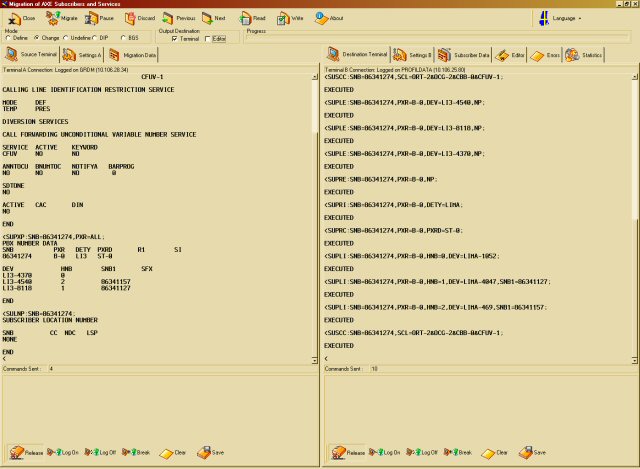Viewport: 640px width, 469px height.
Task: Open the About dialog
Action: 329,18
